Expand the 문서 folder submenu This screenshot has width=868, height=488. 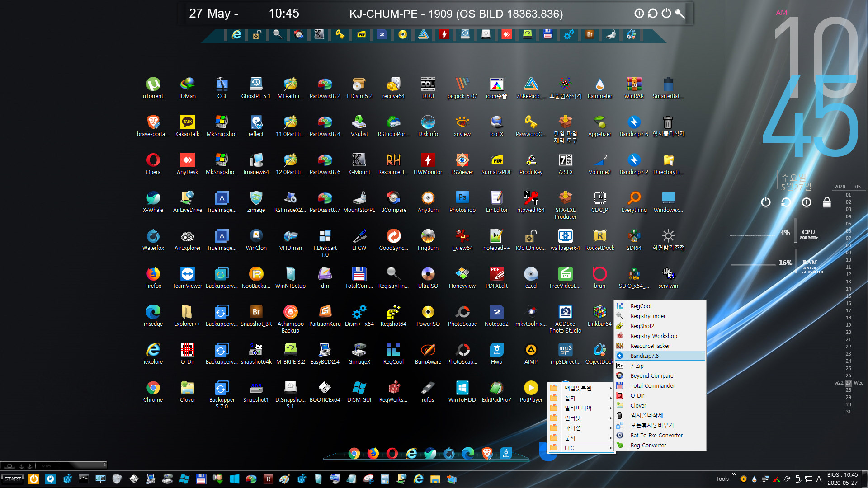coord(581,438)
